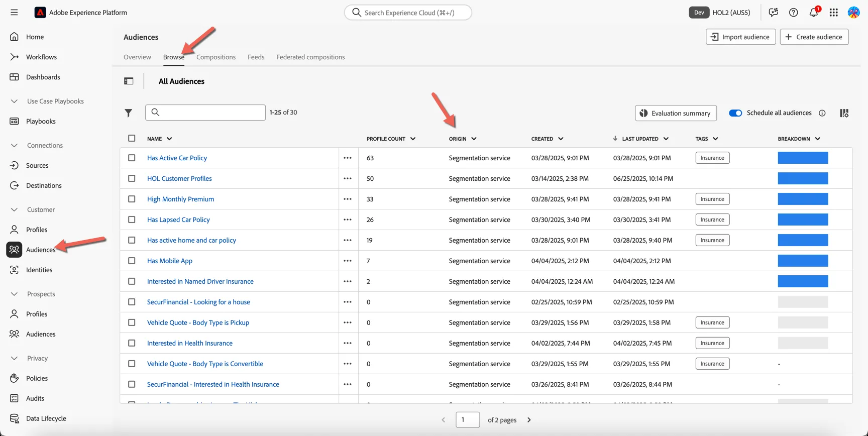Open the Evaluation summary
This screenshot has height=436, width=868.
coord(676,113)
